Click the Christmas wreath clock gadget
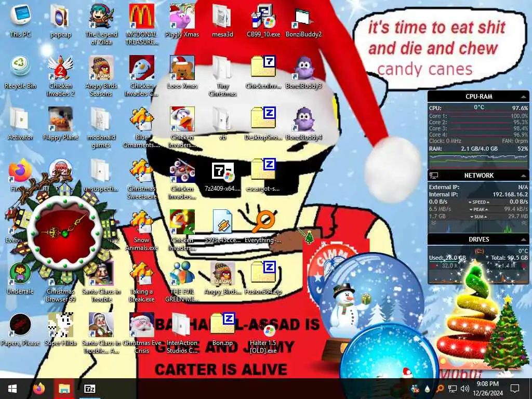The image size is (532, 399). (64, 232)
